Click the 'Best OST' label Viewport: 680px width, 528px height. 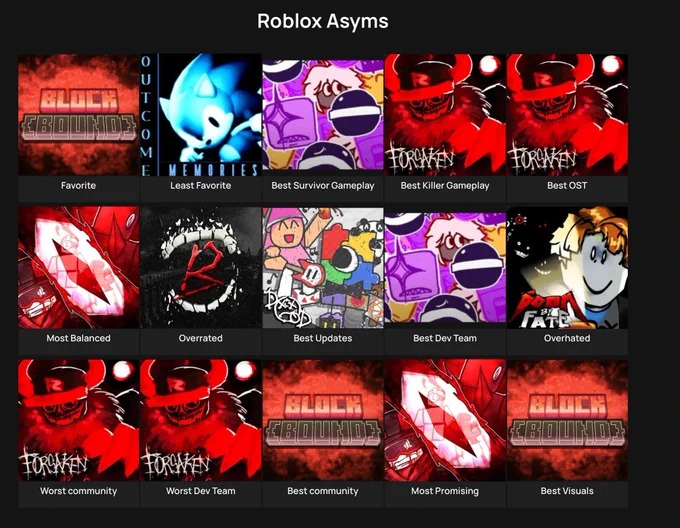[567, 186]
